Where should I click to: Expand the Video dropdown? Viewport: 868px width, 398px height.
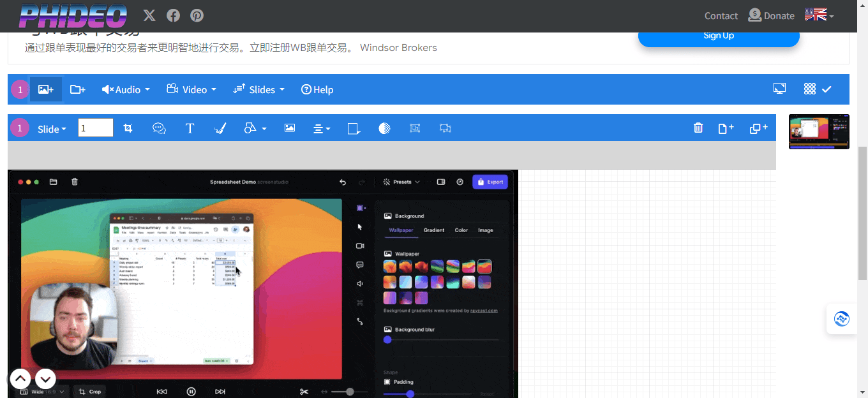tap(191, 89)
